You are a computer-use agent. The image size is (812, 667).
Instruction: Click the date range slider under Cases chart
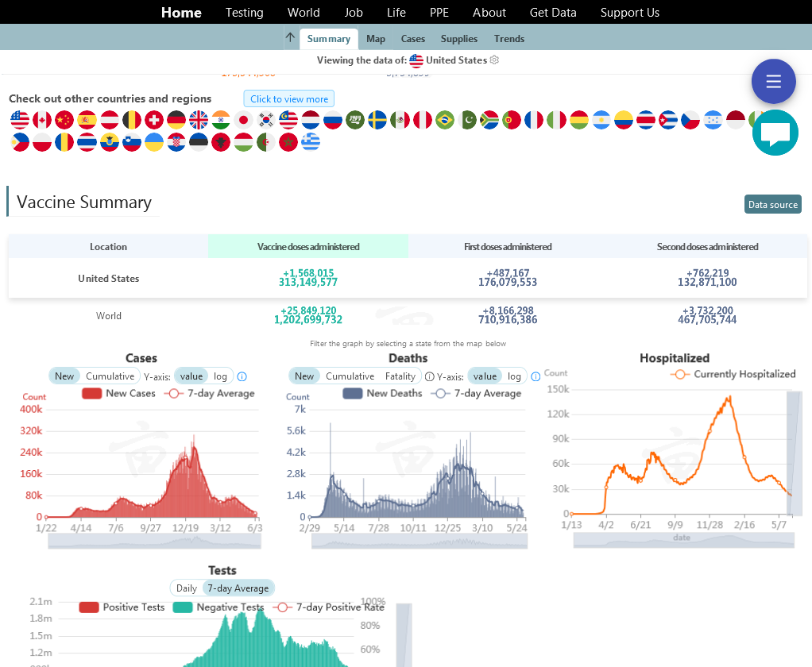point(154,541)
